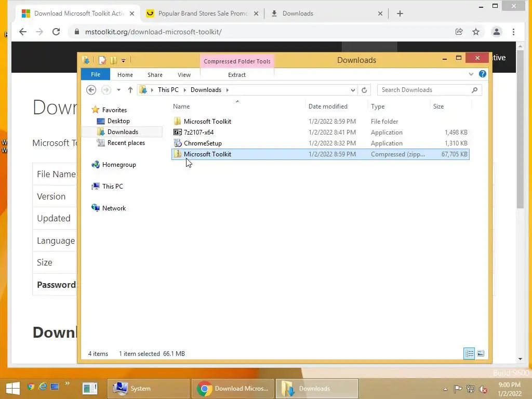Switch to details view layout icon
Viewport: 532px width, 399px height.
[x=469, y=353]
